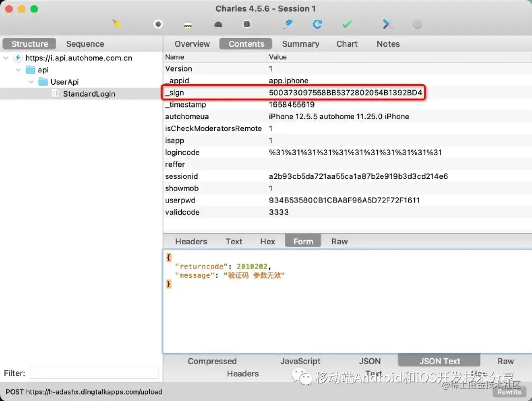Select the reffer row
Screen dimensions: 532x401
[347, 164]
